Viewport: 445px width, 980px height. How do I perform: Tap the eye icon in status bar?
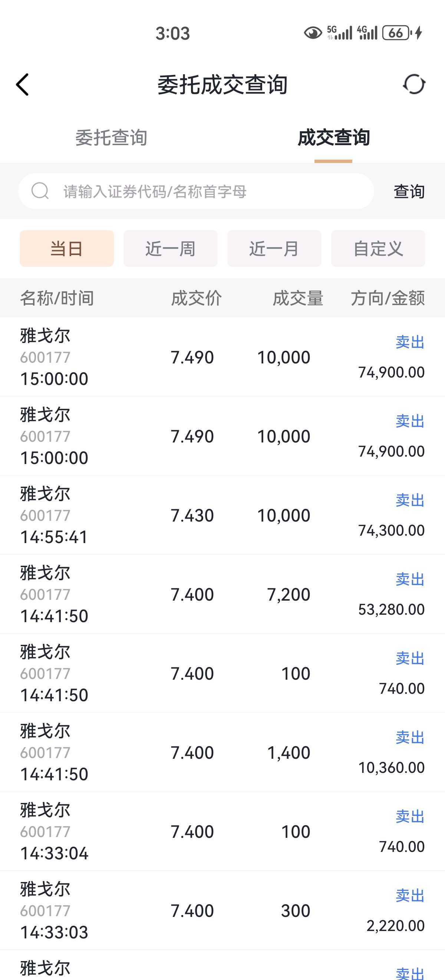(x=313, y=33)
